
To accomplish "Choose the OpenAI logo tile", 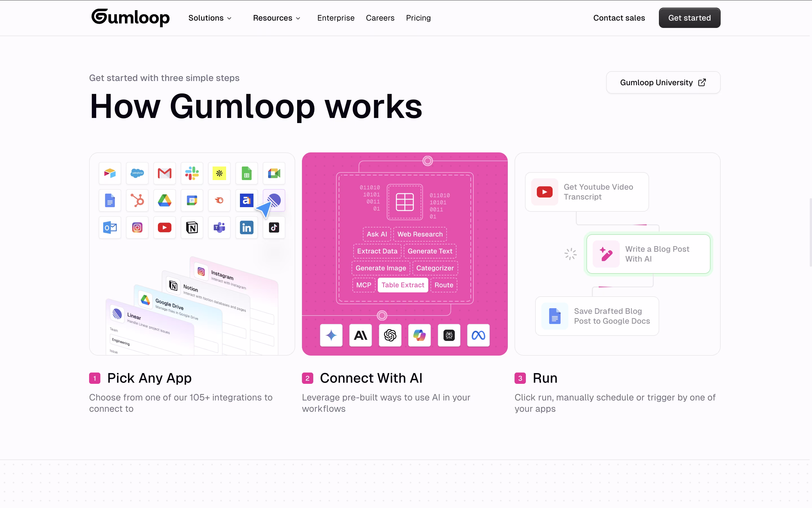I will [x=390, y=335].
